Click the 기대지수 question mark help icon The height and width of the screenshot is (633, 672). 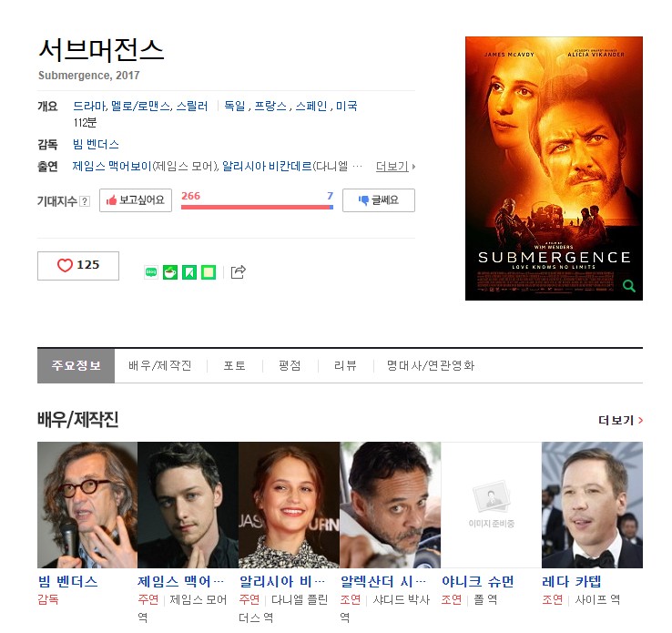(x=85, y=201)
